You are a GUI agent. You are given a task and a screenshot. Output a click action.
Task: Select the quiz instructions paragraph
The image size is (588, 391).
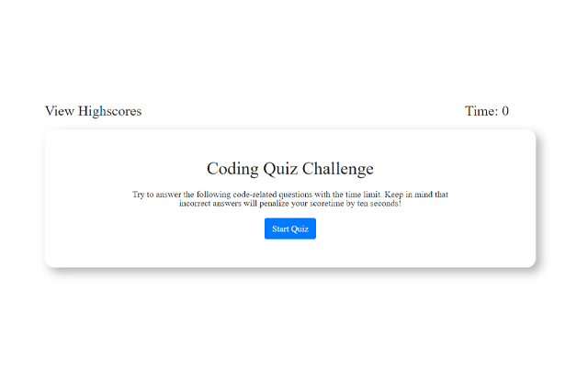[x=290, y=198]
